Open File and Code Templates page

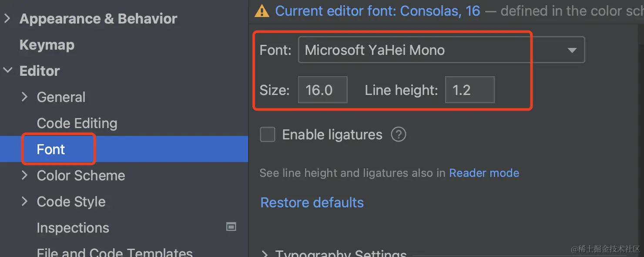114,252
